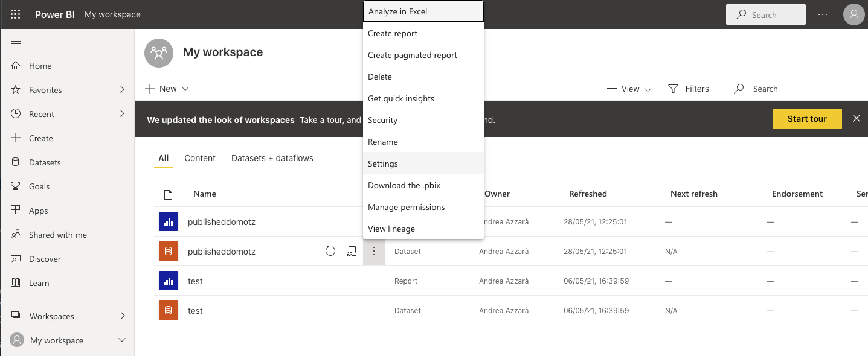The image size is (868, 356).
Task: Open Learn in the sidebar
Action: [x=67, y=283]
